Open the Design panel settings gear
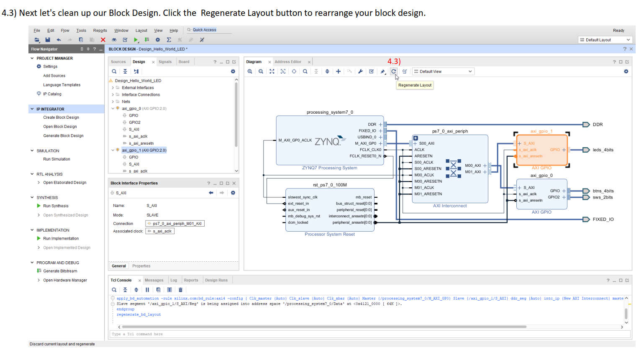 tap(233, 71)
